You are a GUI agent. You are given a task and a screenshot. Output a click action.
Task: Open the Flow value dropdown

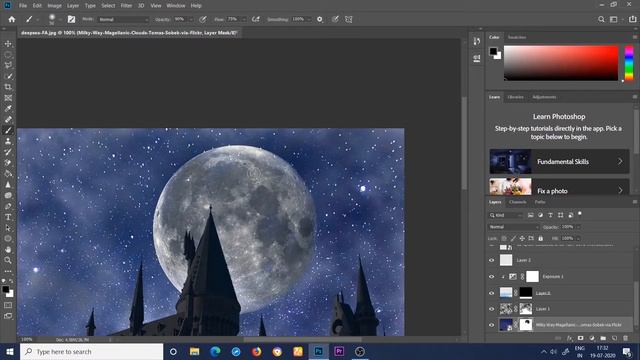click(x=244, y=19)
